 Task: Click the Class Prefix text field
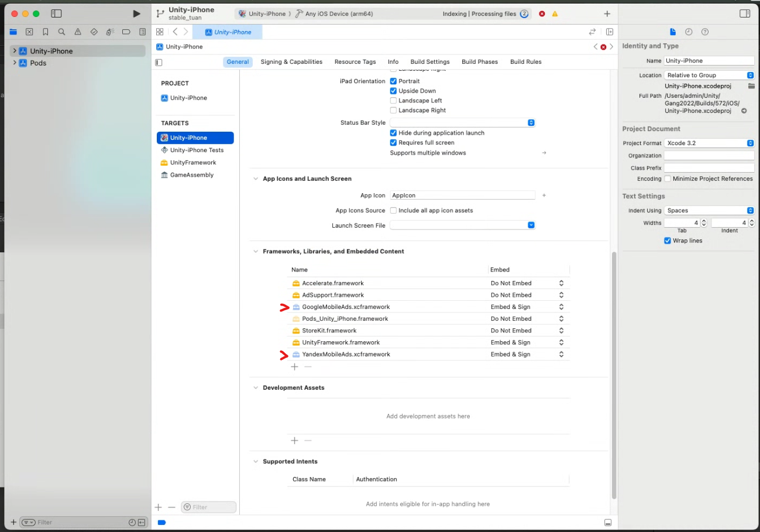[709, 168]
